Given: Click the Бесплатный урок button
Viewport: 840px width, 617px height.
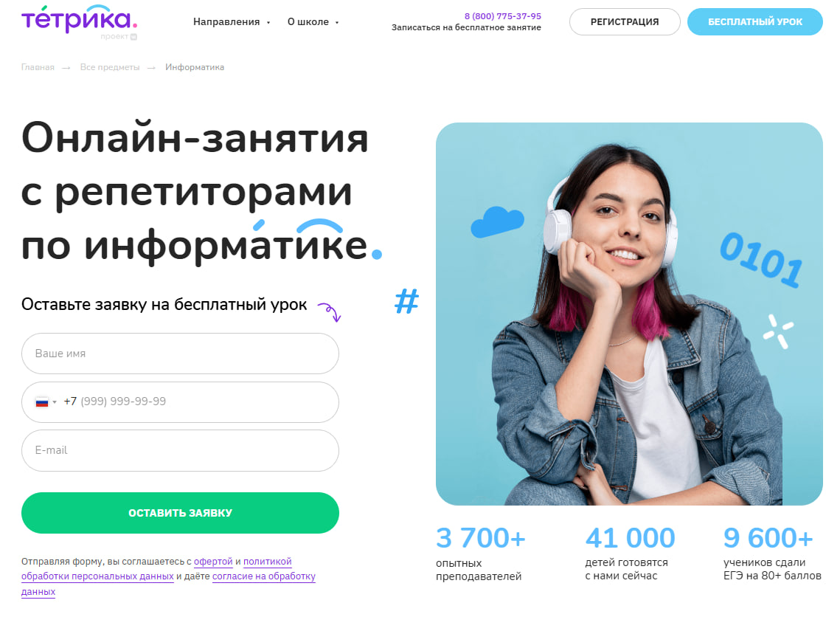Looking at the screenshot, I should click(x=755, y=22).
